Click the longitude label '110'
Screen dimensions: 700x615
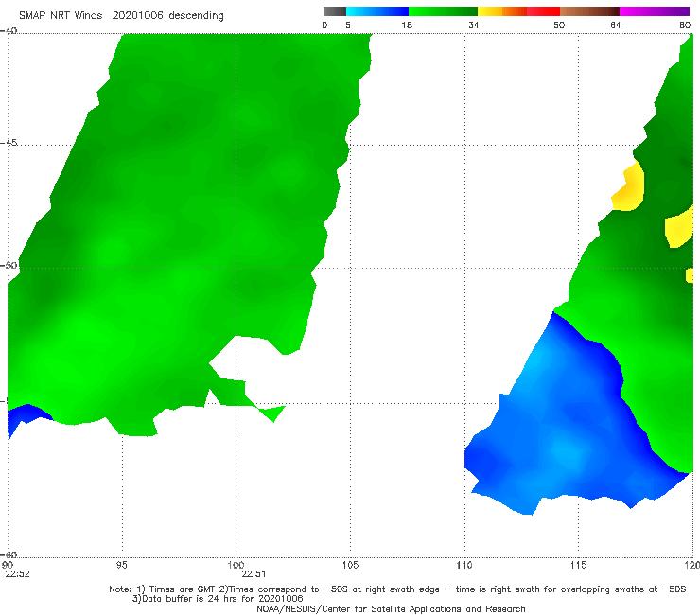[464, 565]
